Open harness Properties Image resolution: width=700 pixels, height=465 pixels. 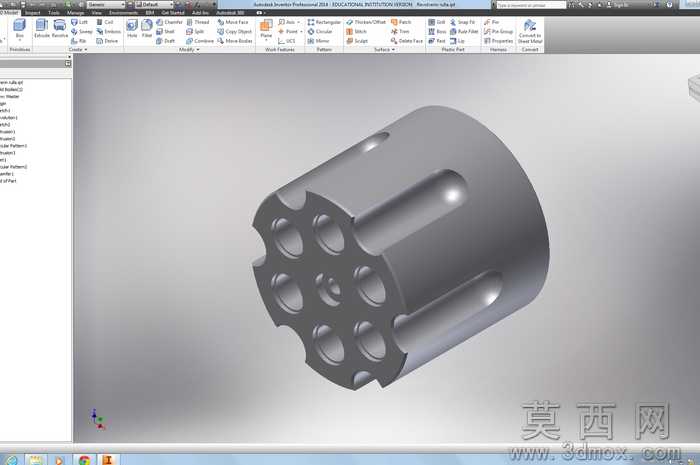[x=499, y=41]
